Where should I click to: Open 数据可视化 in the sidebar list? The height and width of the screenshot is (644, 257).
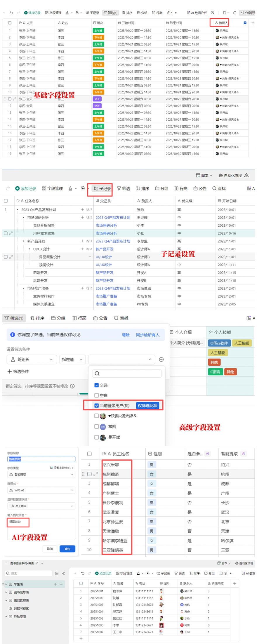[x=21, y=608]
